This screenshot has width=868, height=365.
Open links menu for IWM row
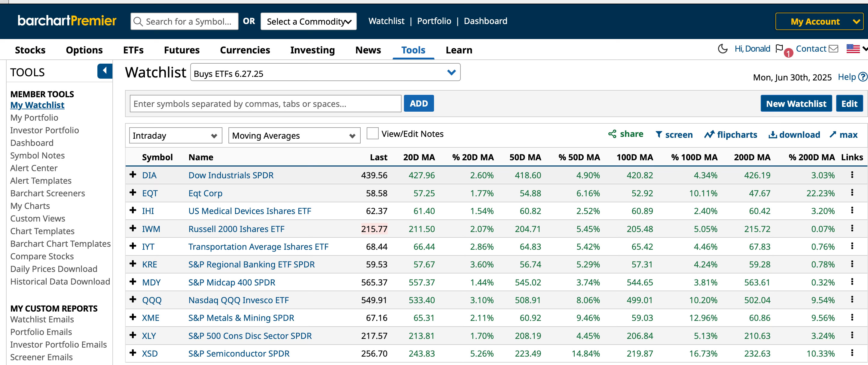pyautogui.click(x=852, y=228)
